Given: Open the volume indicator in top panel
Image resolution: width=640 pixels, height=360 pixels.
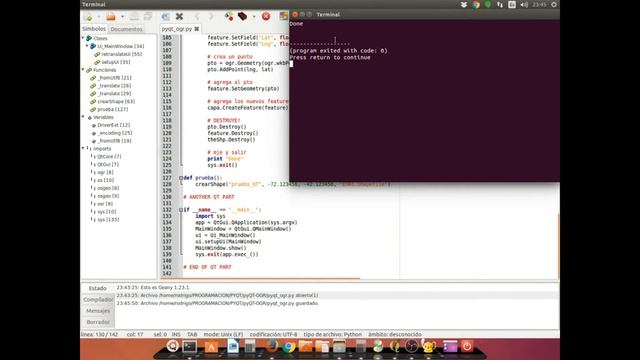Looking at the screenshot, I should (524, 4).
